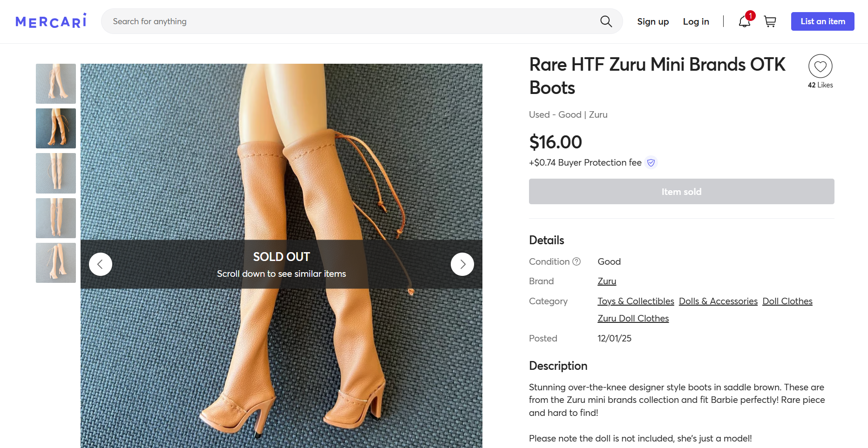The image size is (868, 448).
Task: Open the notifications bell
Action: coord(744,21)
